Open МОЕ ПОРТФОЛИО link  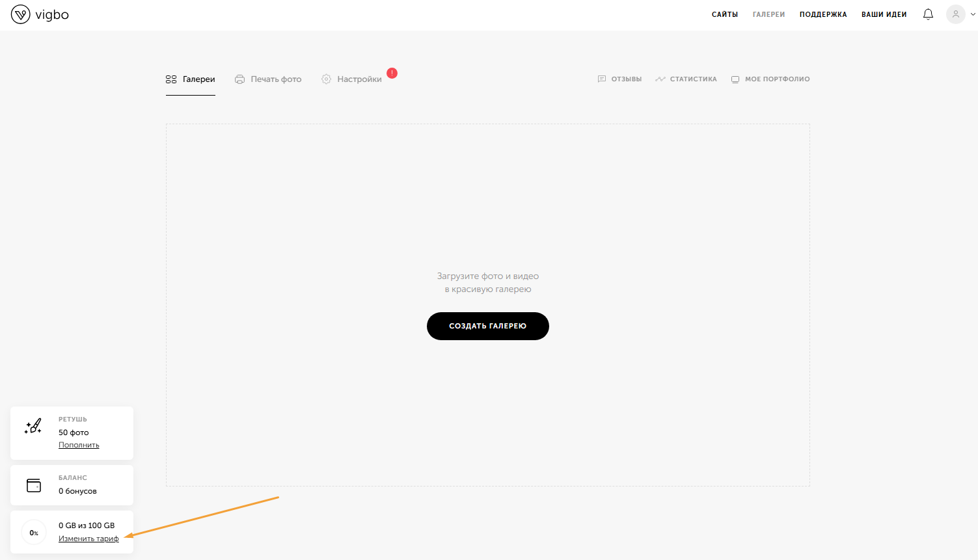point(777,79)
